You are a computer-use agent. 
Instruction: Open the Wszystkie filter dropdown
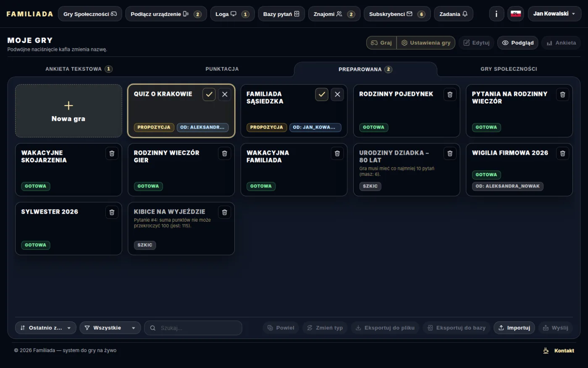pyautogui.click(x=110, y=328)
